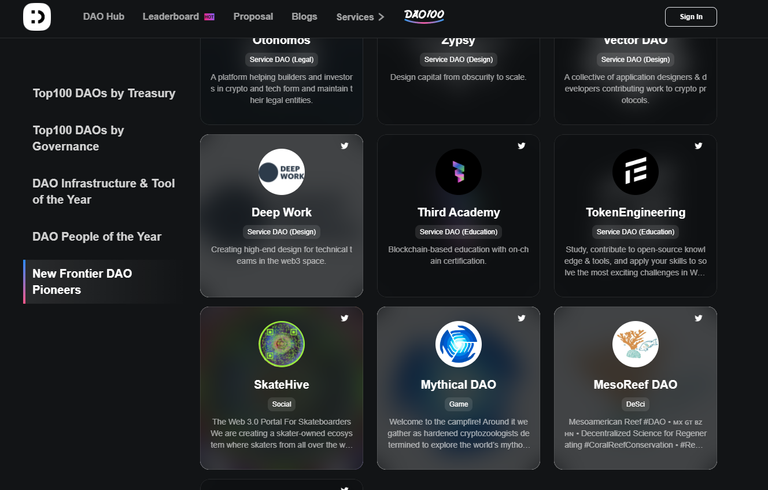Click the Mythical DAO card title

pyautogui.click(x=458, y=385)
